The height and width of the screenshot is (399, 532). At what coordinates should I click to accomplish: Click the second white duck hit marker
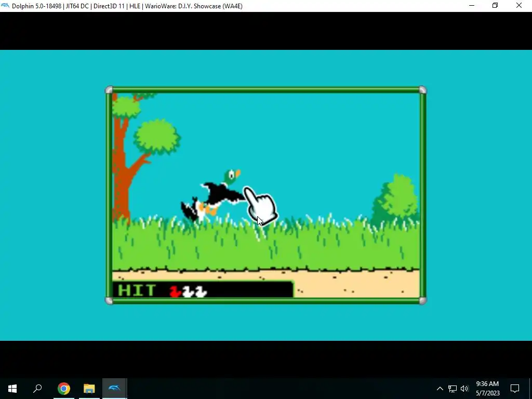188,291
